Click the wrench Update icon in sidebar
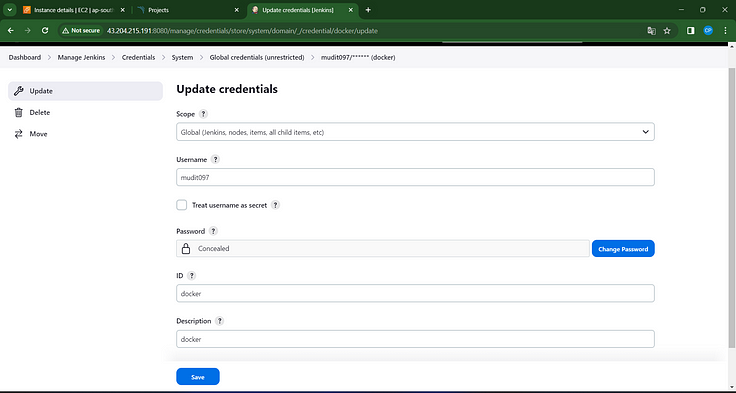The height and width of the screenshot is (393, 736). pyautogui.click(x=19, y=91)
